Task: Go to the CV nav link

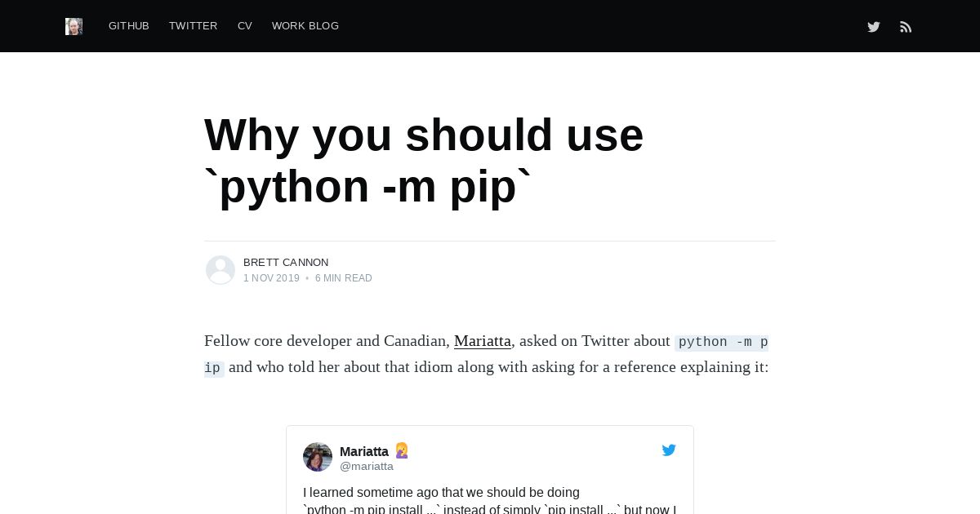Action: (x=245, y=26)
